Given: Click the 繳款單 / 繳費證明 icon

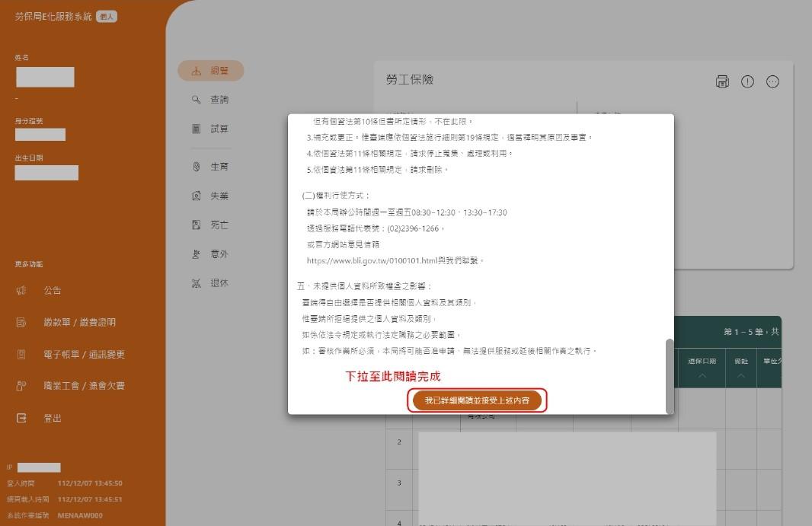Looking at the screenshot, I should 21,322.
